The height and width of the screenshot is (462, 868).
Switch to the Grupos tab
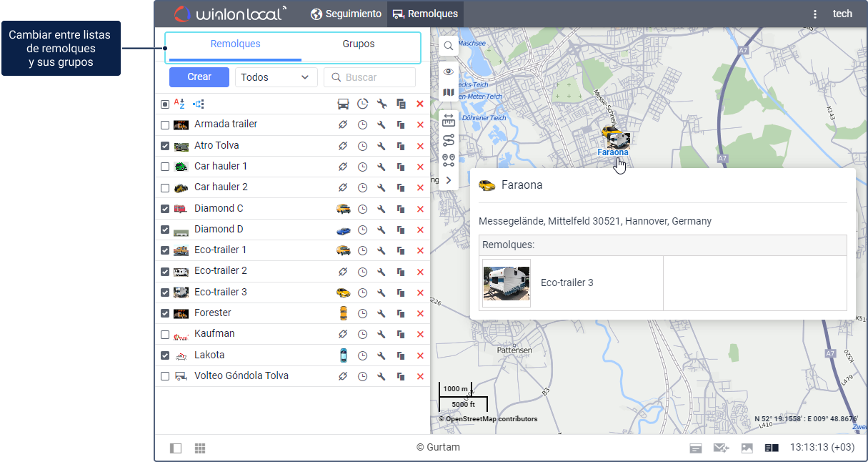coord(359,44)
